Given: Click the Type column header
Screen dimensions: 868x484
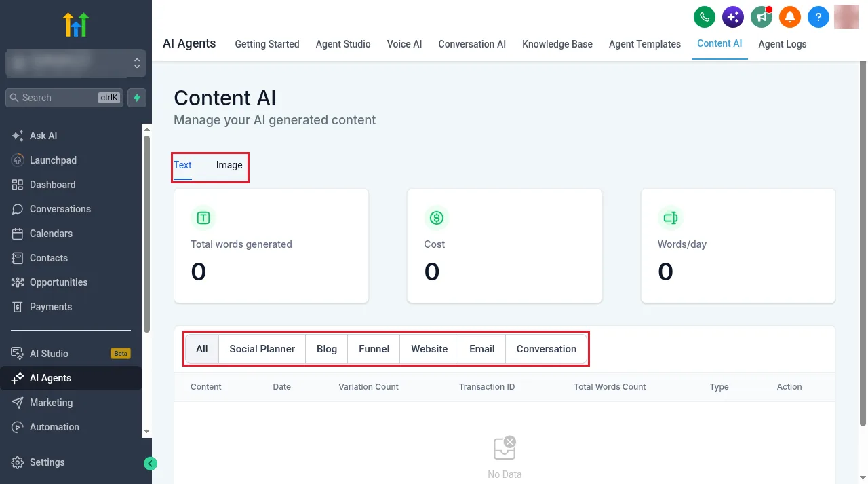Looking at the screenshot, I should pos(719,387).
